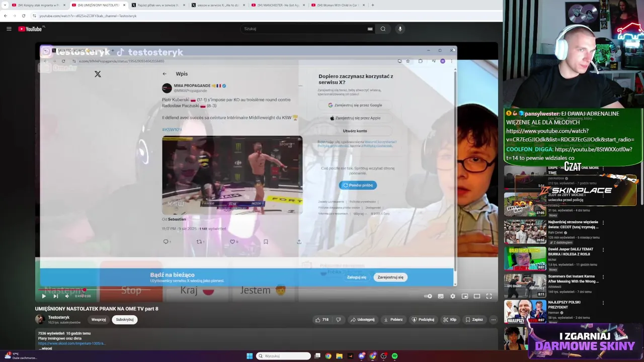Switch to miniplayer mode
Screen dimensions: 644x362
(465, 296)
